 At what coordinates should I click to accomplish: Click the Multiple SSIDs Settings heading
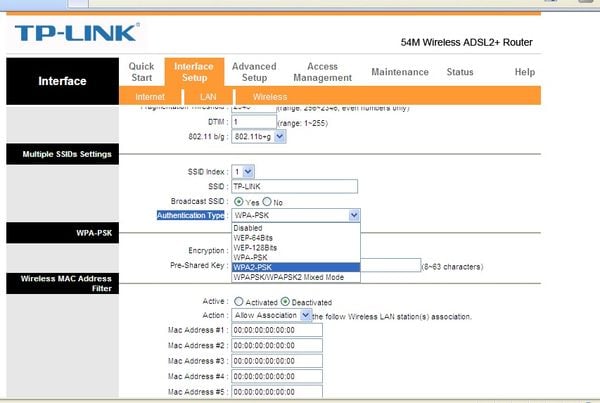coord(67,154)
